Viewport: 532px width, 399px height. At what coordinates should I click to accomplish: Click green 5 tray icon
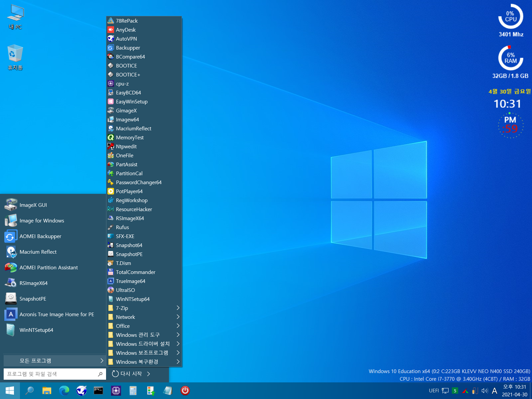click(455, 391)
